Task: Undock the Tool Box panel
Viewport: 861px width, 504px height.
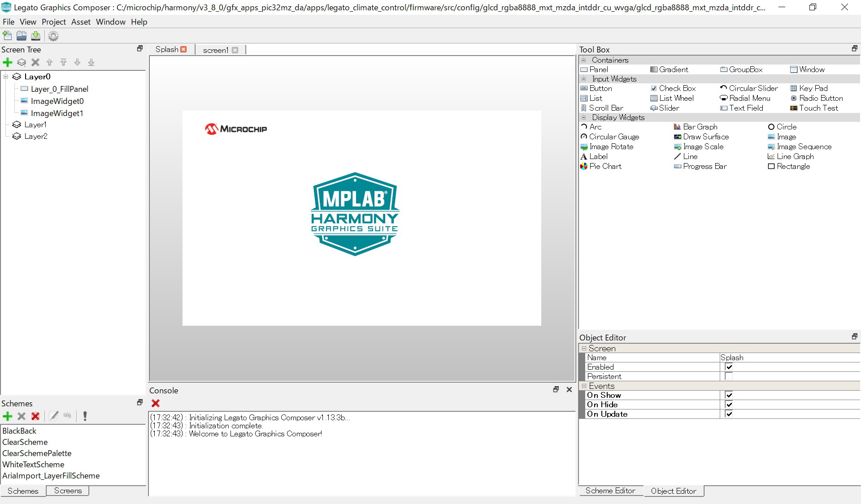Action: click(854, 48)
